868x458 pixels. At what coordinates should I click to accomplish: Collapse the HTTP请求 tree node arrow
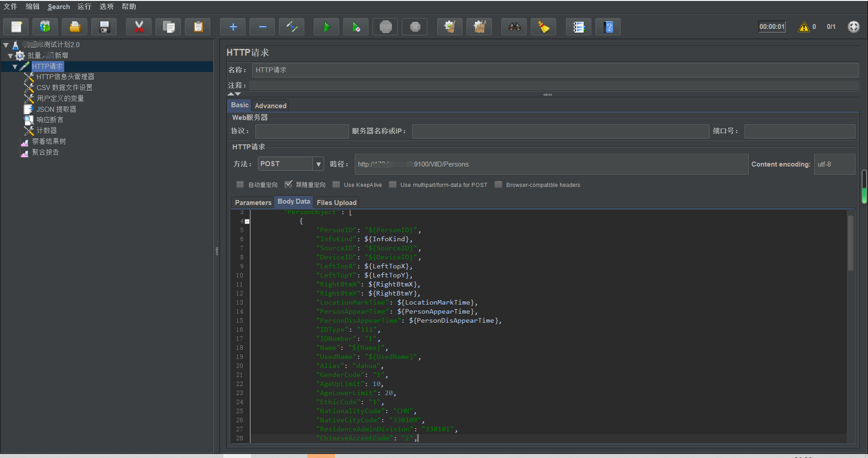click(x=15, y=67)
